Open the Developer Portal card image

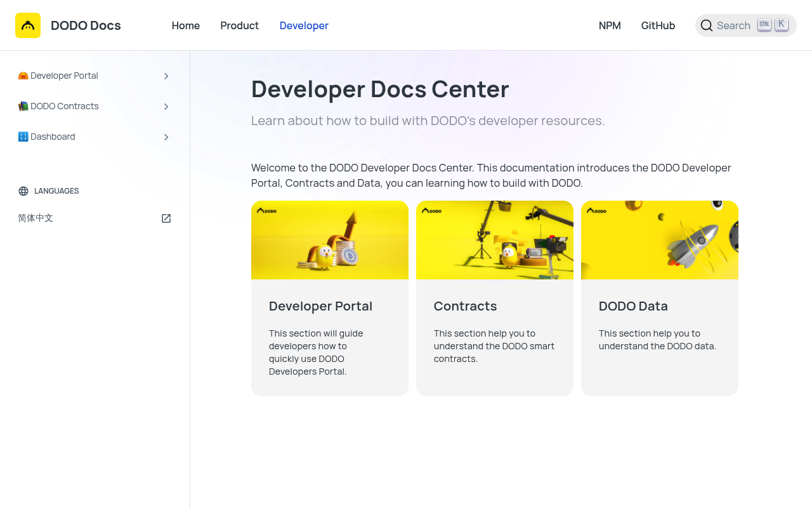point(330,240)
